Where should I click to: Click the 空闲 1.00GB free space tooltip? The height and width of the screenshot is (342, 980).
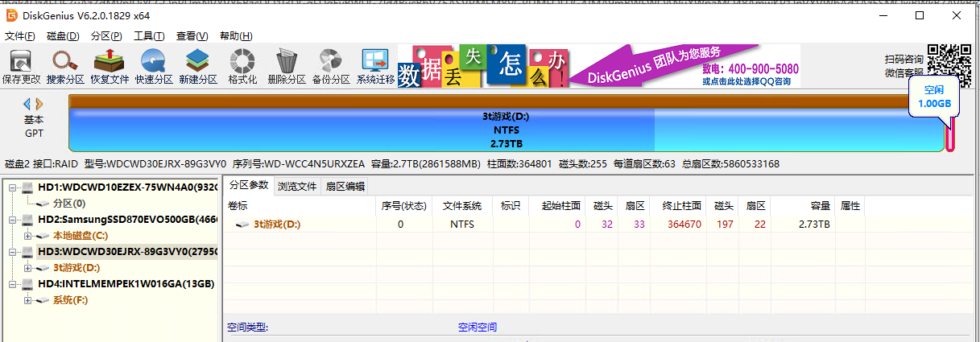(x=934, y=98)
